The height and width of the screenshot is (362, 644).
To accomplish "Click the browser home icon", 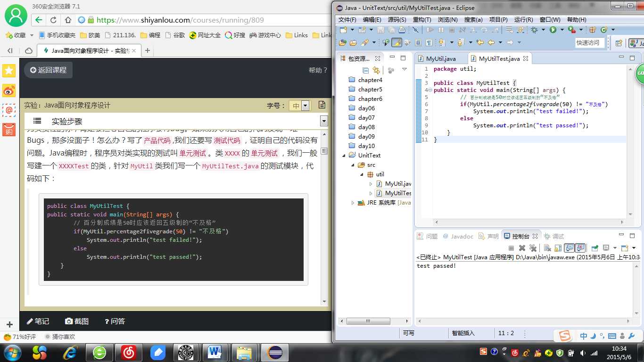I will pos(68,20).
